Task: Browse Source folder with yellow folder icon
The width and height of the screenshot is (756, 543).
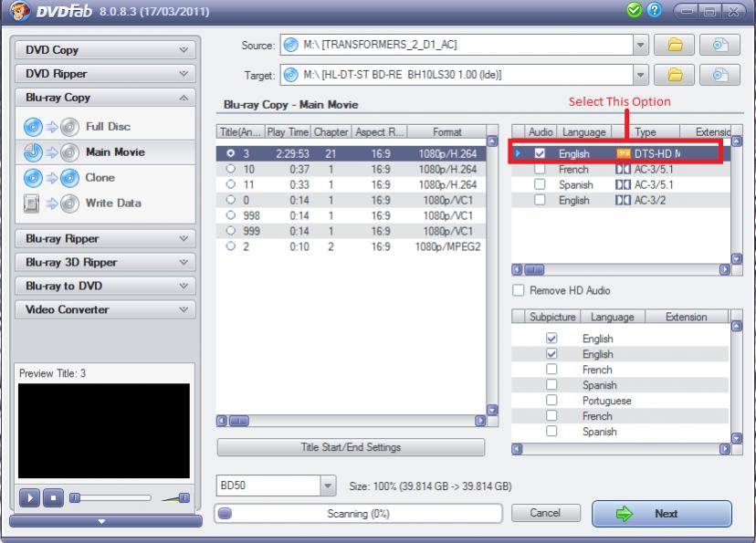Action: click(674, 45)
